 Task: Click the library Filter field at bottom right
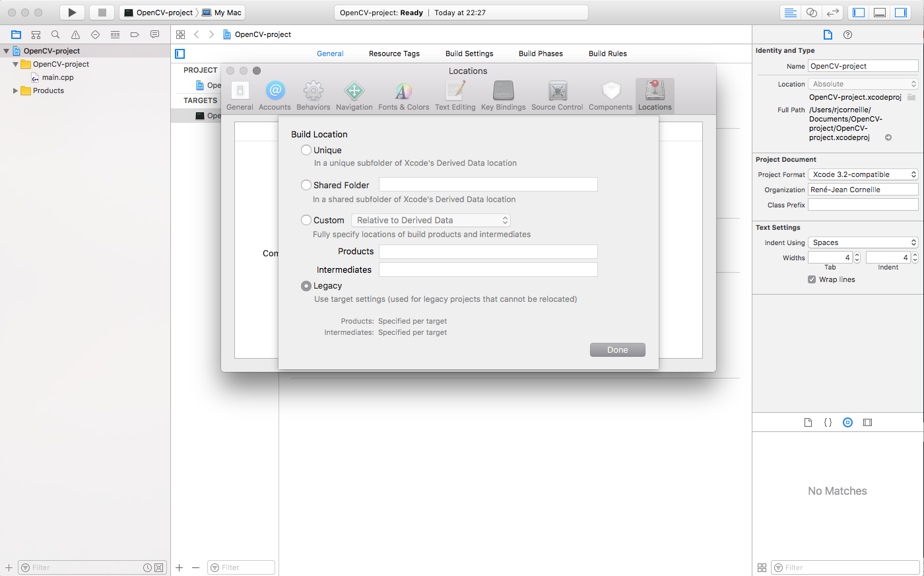pyautogui.click(x=845, y=567)
